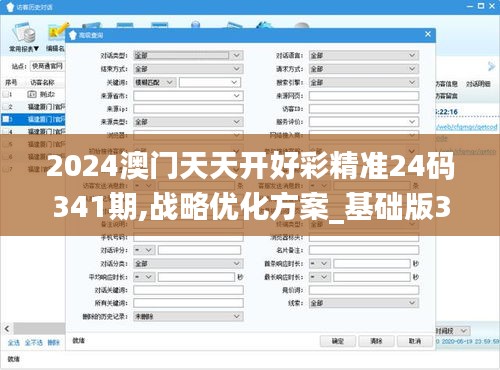Tick the checkbox for row 1
500x370 pixels.
pyautogui.click(x=6, y=94)
